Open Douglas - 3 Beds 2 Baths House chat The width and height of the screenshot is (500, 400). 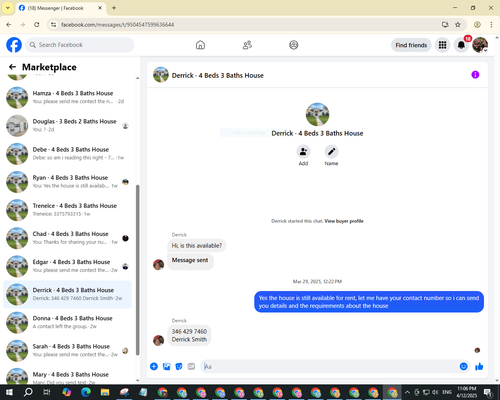pos(67,125)
